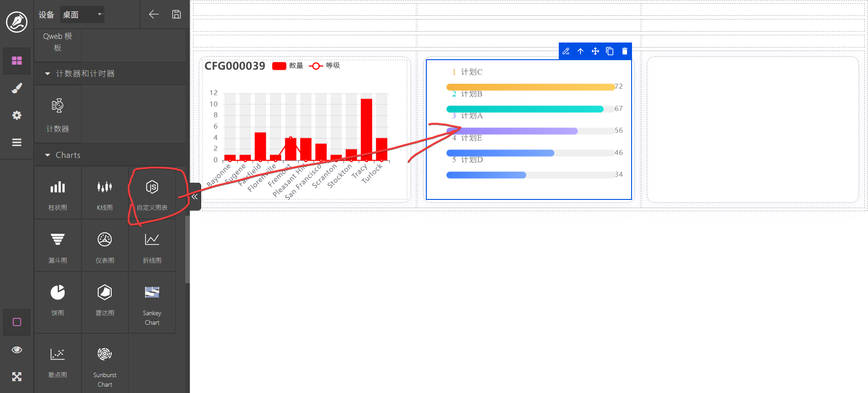Collapse the Charts section

pyautogui.click(x=47, y=155)
